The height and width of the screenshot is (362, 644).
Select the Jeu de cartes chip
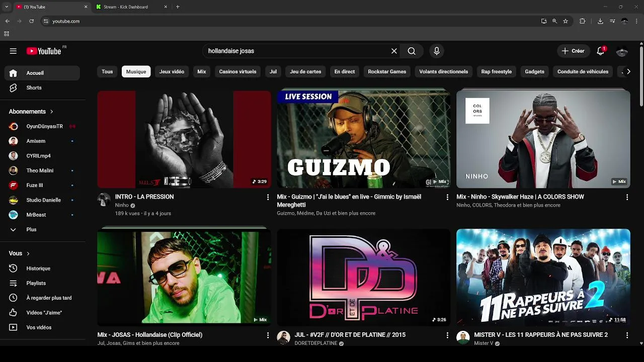click(x=305, y=71)
